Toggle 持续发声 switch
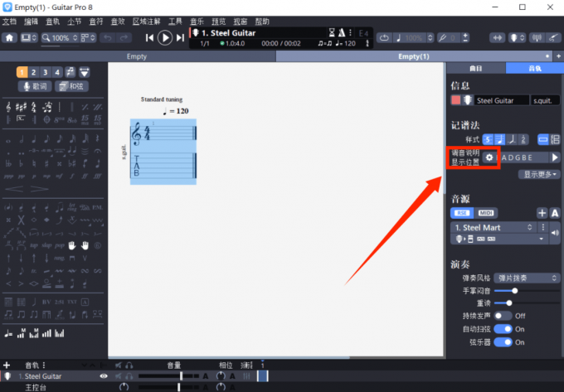Viewport: 564px width, 392px height. pos(503,316)
